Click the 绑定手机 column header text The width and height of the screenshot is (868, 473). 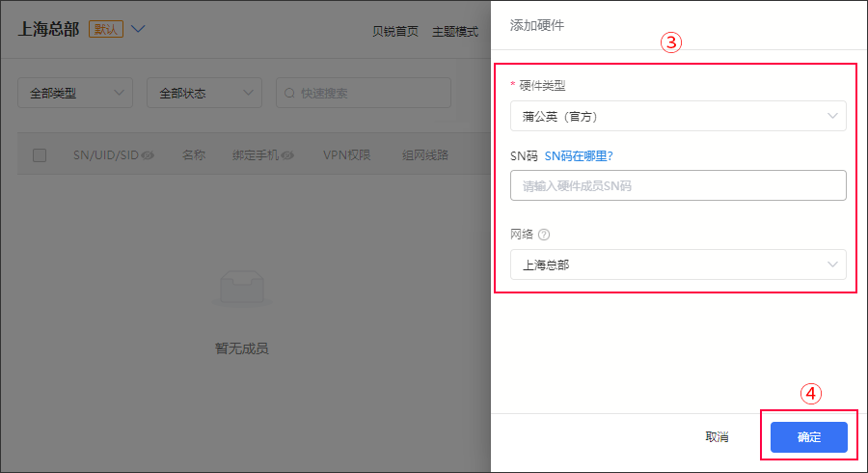(x=256, y=155)
